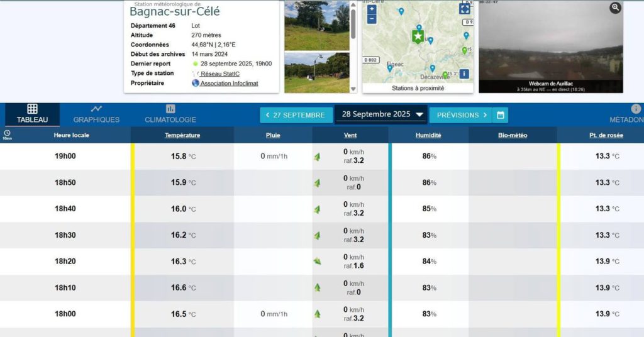The width and height of the screenshot is (644, 337).
Task: Click the Prévisions button
Action: point(462,115)
